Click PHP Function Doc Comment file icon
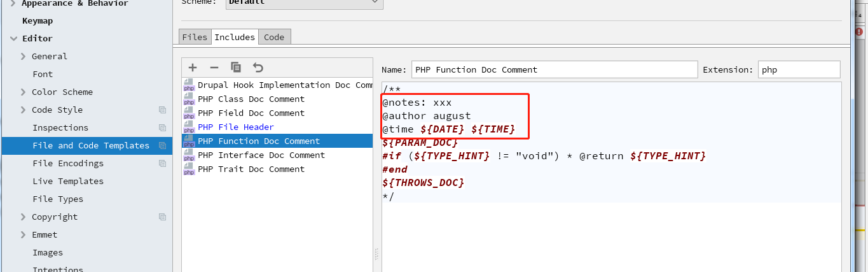Viewport: 868px width, 272px height. (189, 141)
